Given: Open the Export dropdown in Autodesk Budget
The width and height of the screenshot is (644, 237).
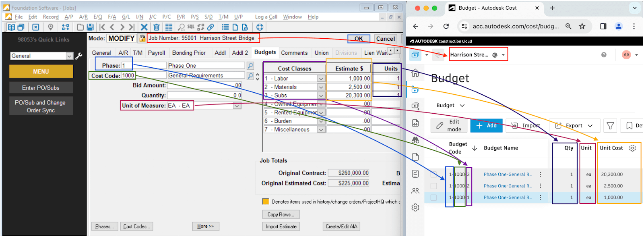Looking at the screenshot, I should pyautogui.click(x=574, y=126).
